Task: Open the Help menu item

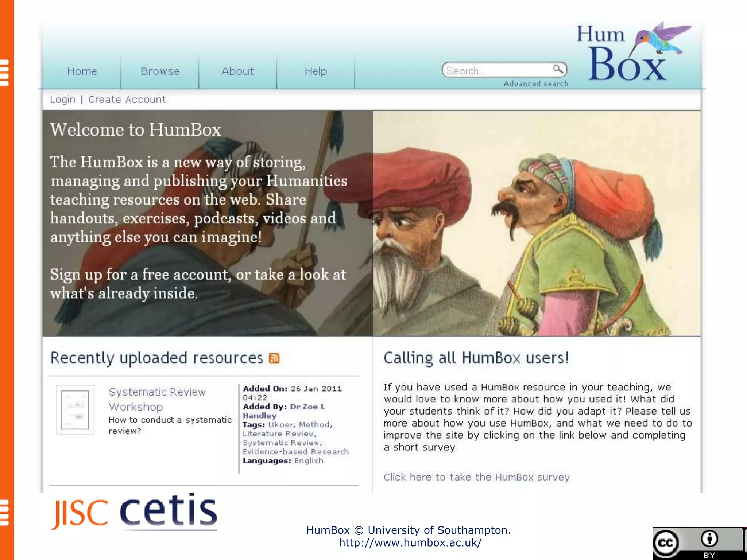Action: [x=316, y=71]
